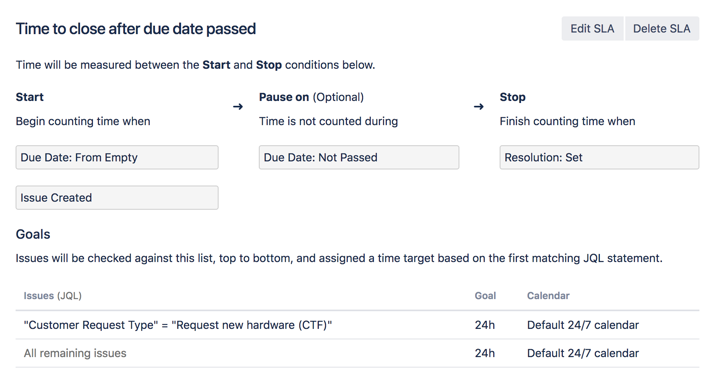This screenshot has height=380, width=715.
Task: Click the Goal column header
Action: [485, 296]
